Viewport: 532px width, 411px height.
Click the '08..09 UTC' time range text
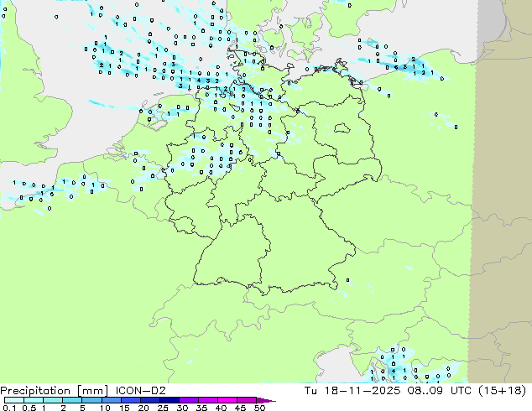tap(439, 391)
